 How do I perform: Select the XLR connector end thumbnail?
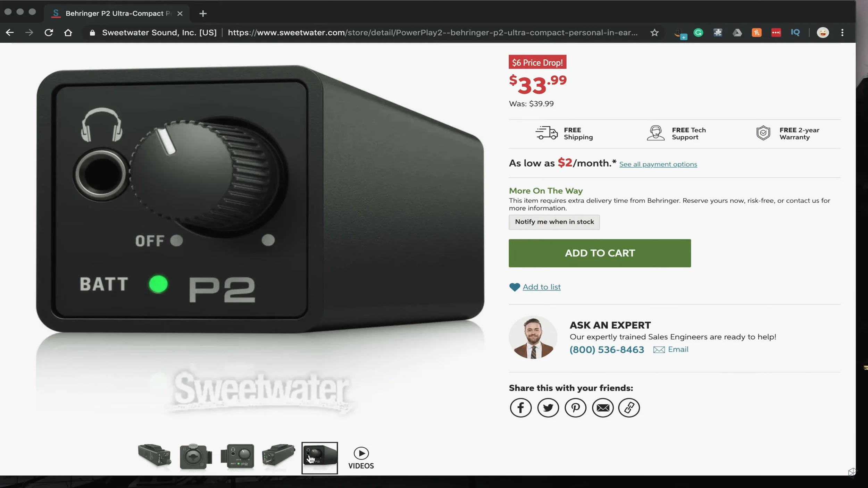click(195, 457)
